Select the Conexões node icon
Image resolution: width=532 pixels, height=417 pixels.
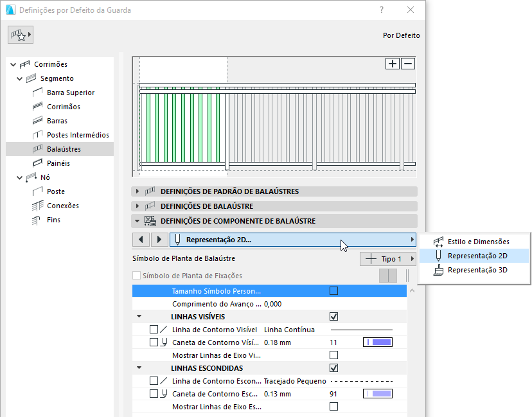tap(37, 206)
